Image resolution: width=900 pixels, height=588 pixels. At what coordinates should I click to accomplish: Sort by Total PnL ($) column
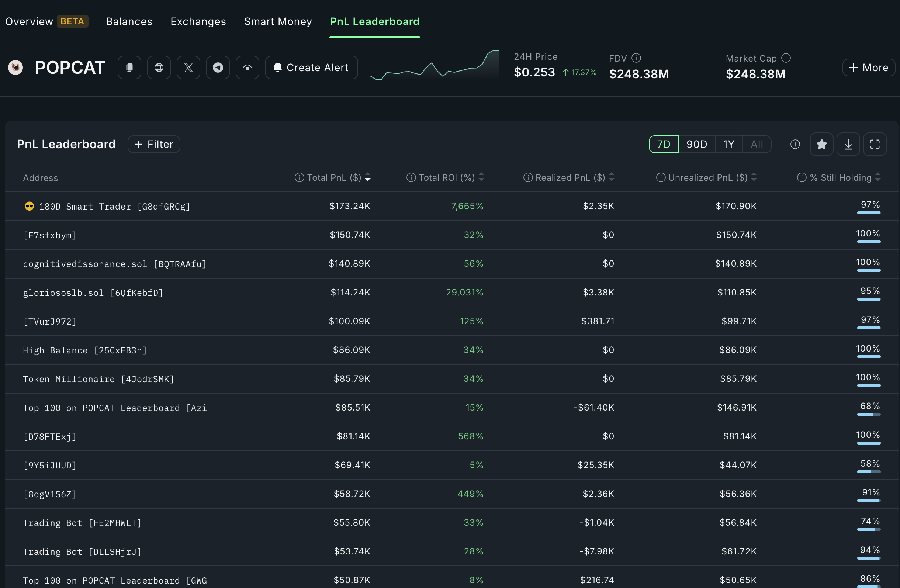(334, 178)
